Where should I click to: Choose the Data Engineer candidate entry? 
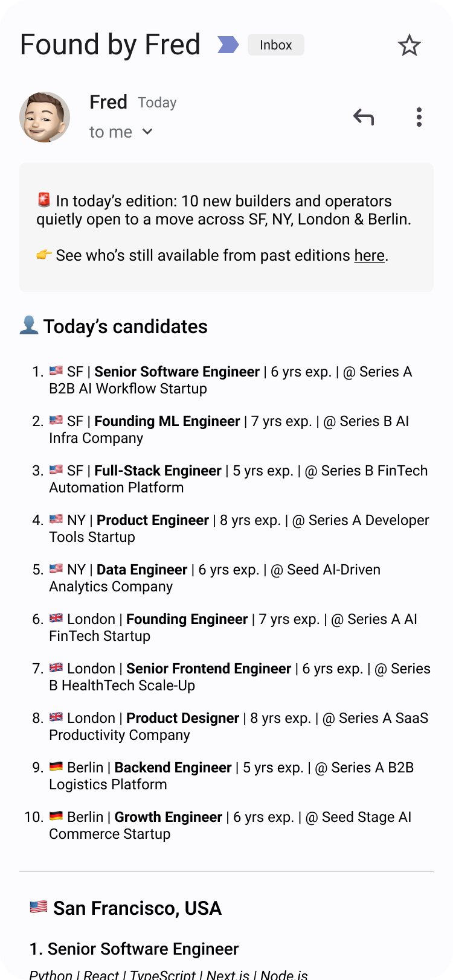tap(141, 570)
